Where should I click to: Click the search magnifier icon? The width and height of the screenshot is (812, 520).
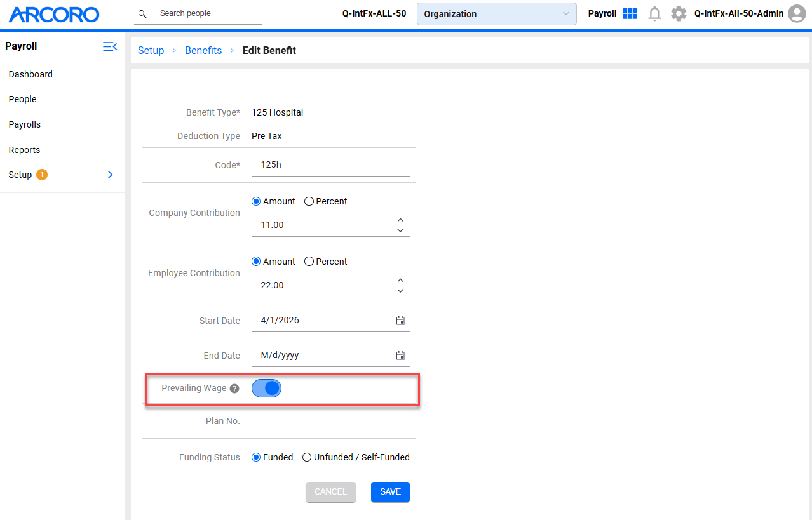pyautogui.click(x=142, y=13)
